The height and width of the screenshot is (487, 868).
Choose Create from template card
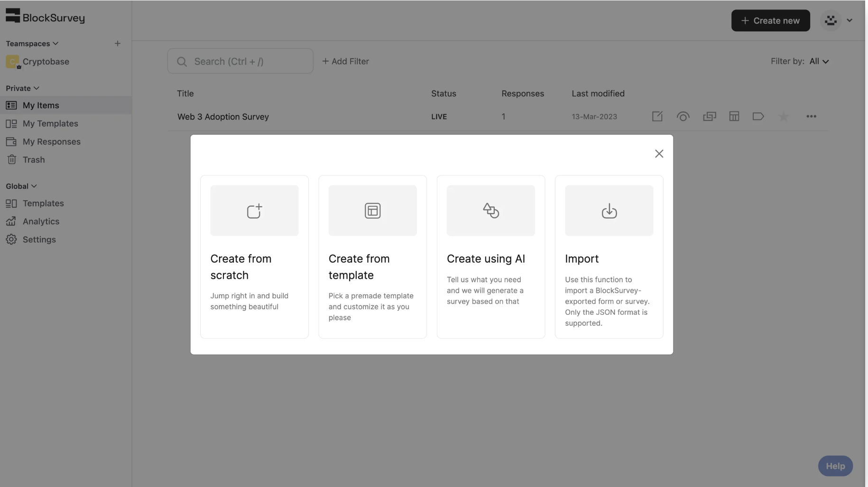click(372, 257)
